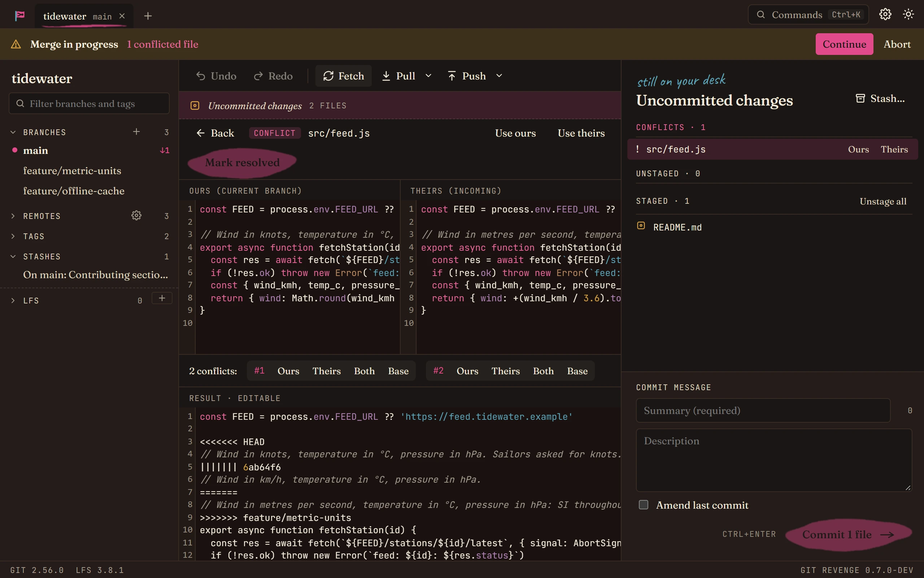Click Mark resolved
Screen dimensions: 924x578
coord(242,163)
